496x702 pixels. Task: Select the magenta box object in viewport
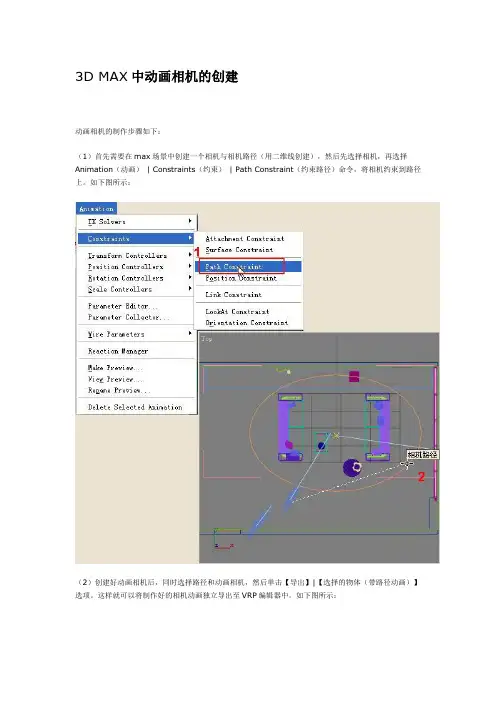click(x=354, y=376)
